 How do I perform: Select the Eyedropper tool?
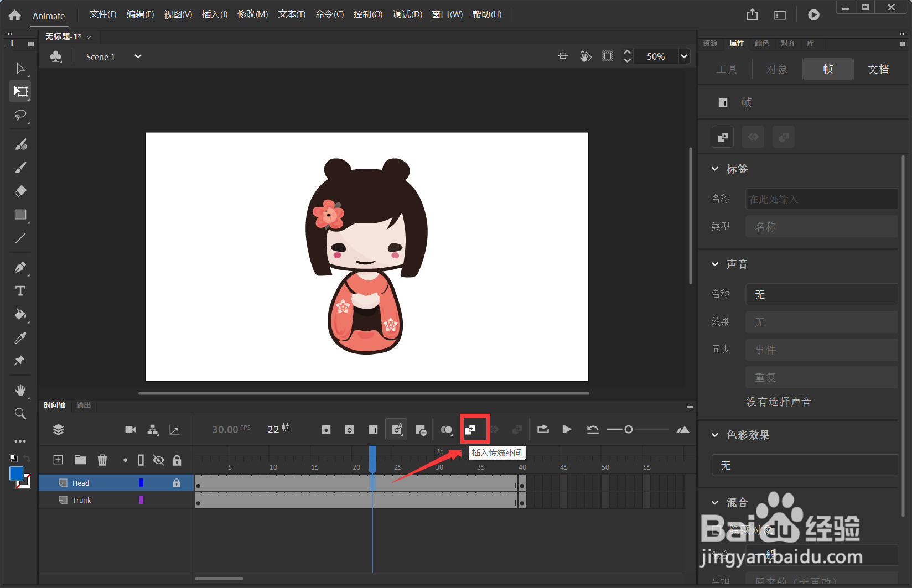point(20,337)
